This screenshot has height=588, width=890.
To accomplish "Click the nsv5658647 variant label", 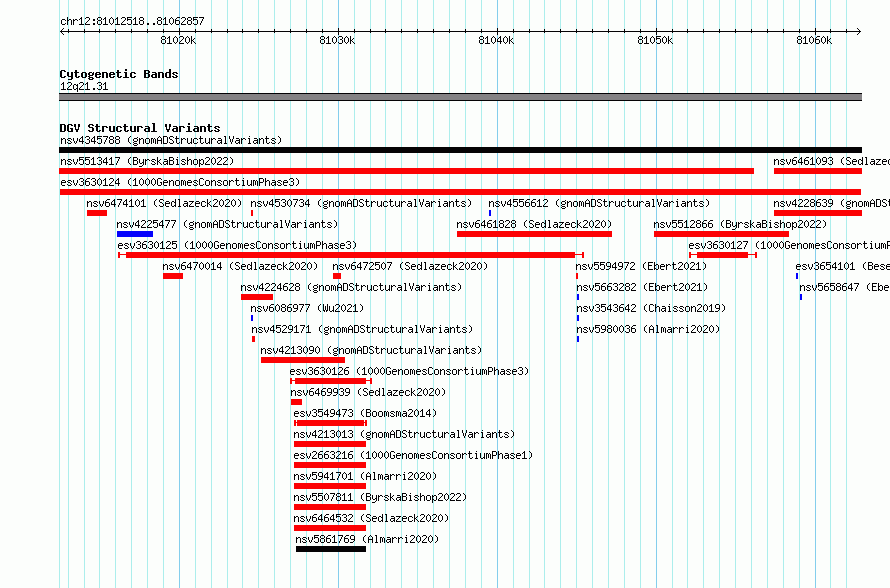I will point(845,287).
